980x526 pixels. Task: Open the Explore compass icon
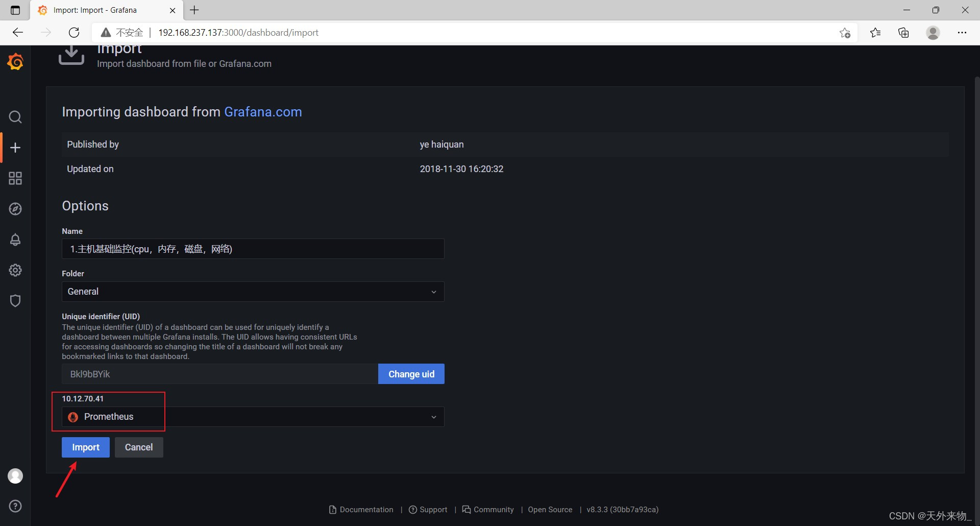15,209
